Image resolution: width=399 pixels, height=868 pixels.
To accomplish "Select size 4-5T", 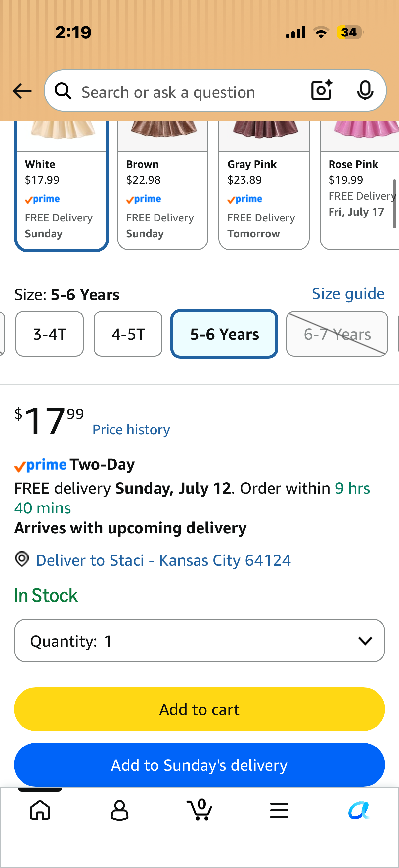I will pos(128,334).
